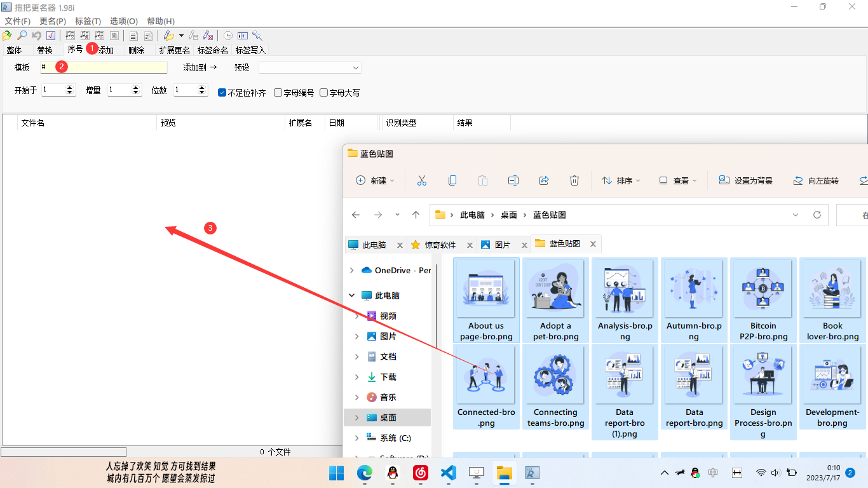Screen dimensions: 868x488
Task: Click the magnifier preview icon
Action: pyautogui.click(x=22, y=36)
